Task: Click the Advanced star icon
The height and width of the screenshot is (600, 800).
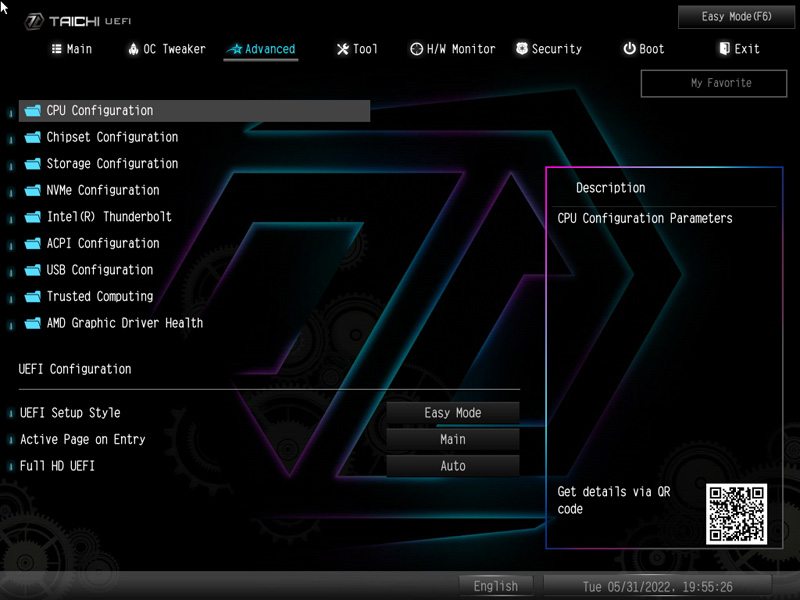Action: [x=235, y=49]
